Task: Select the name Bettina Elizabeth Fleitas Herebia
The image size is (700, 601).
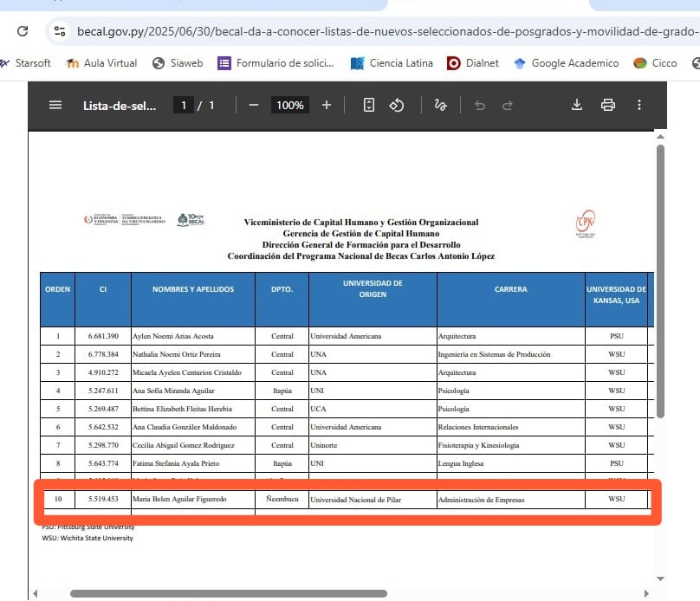Action: (182, 409)
